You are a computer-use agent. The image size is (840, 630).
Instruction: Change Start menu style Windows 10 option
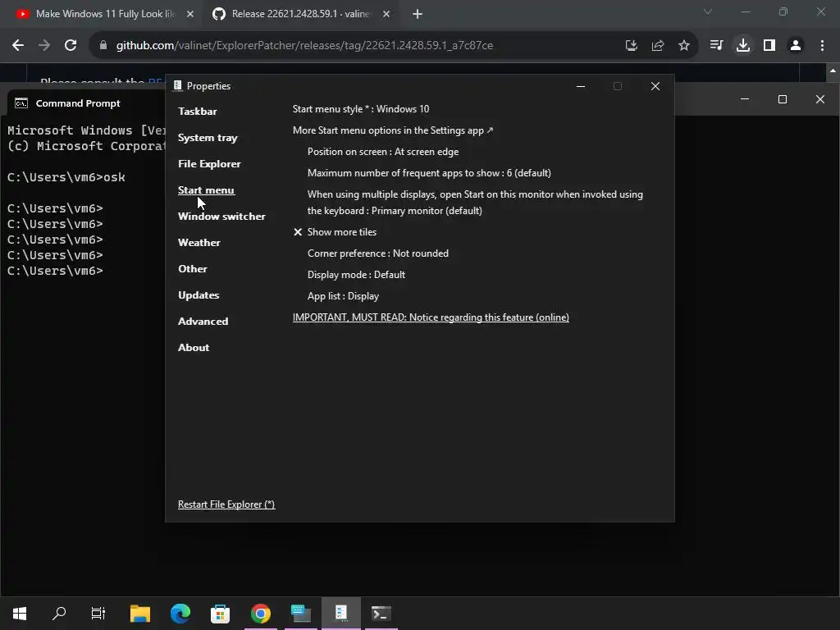click(x=361, y=109)
